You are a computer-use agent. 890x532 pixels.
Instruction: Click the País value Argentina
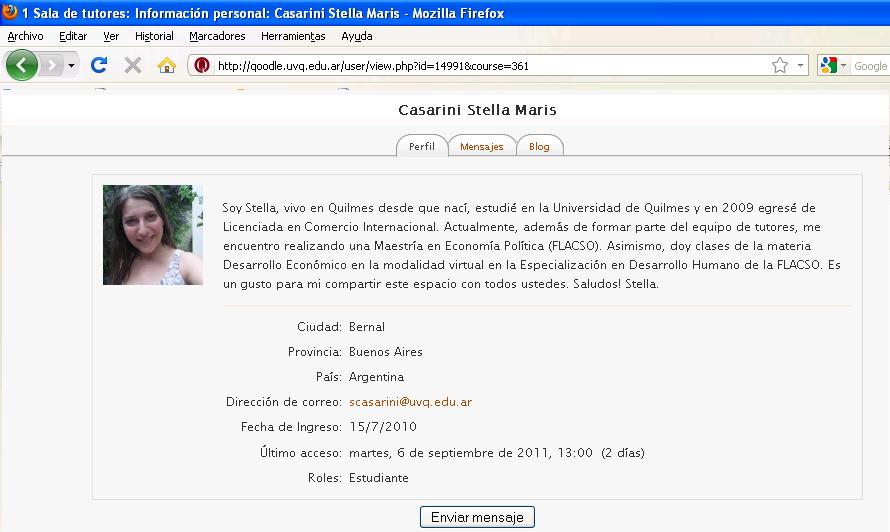pos(376,377)
